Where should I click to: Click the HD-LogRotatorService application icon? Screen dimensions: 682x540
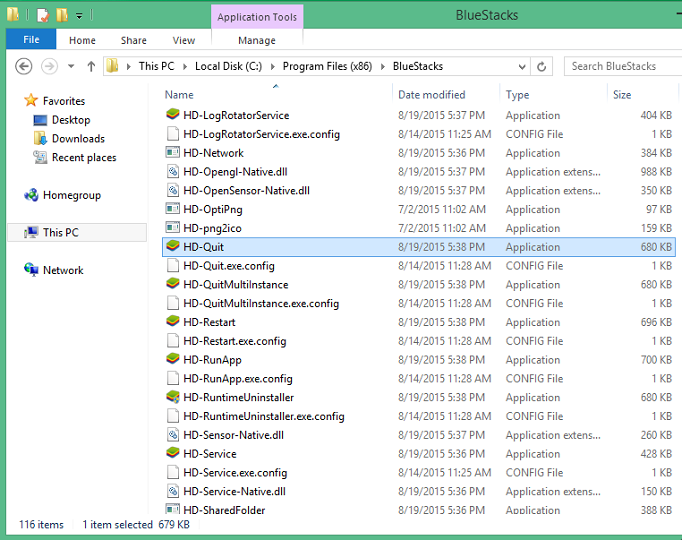pyautogui.click(x=173, y=115)
